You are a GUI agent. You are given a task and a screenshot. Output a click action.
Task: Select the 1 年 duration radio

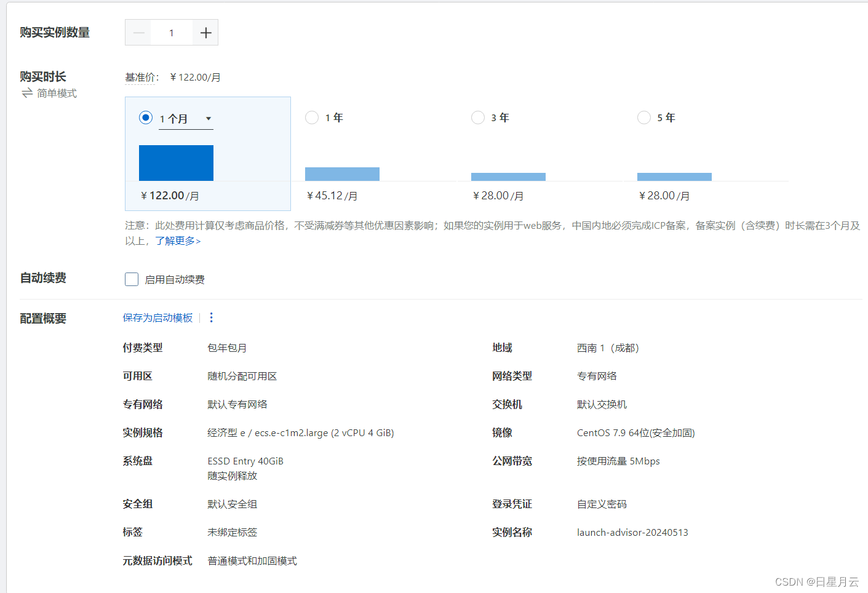[x=312, y=117]
